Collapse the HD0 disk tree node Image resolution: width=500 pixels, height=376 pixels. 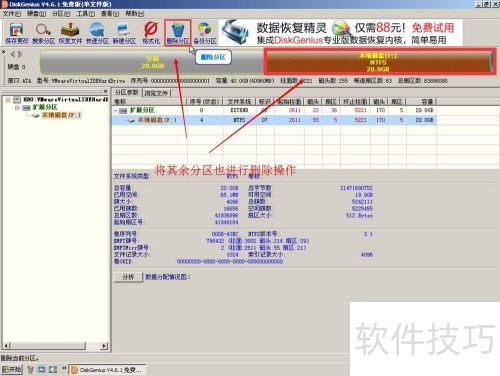[x=8, y=100]
